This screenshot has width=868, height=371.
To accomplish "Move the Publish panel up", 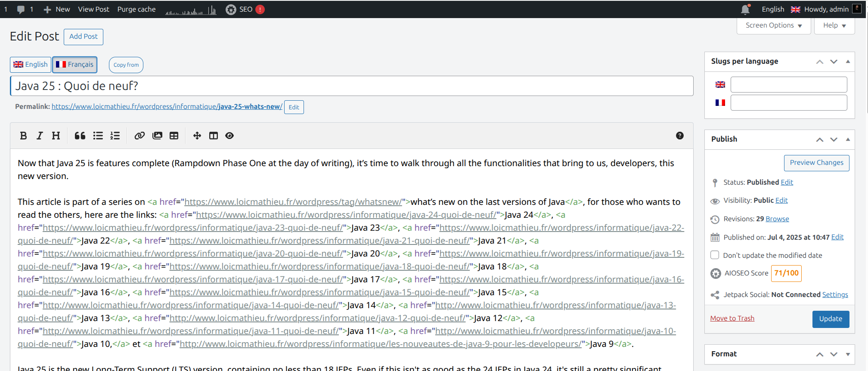I will coord(820,139).
